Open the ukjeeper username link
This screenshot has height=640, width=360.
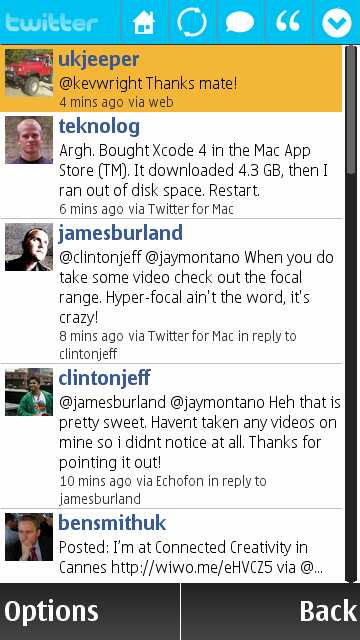99,60
